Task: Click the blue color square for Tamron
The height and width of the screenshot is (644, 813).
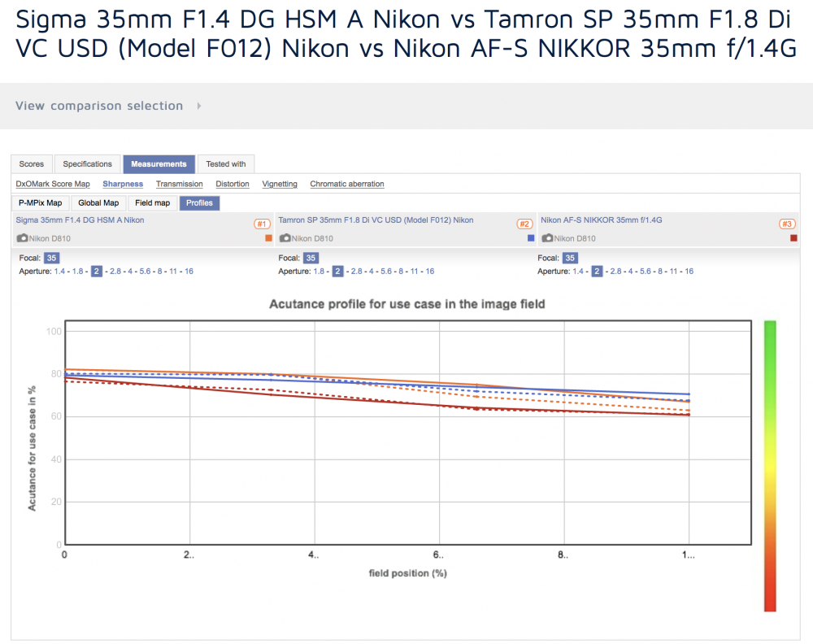Action: (531, 238)
